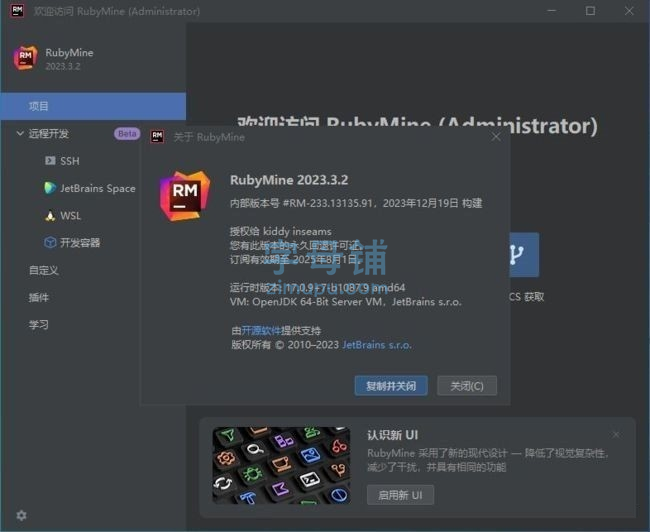Click the 关闭(C) button
650x532 pixels.
pos(467,386)
